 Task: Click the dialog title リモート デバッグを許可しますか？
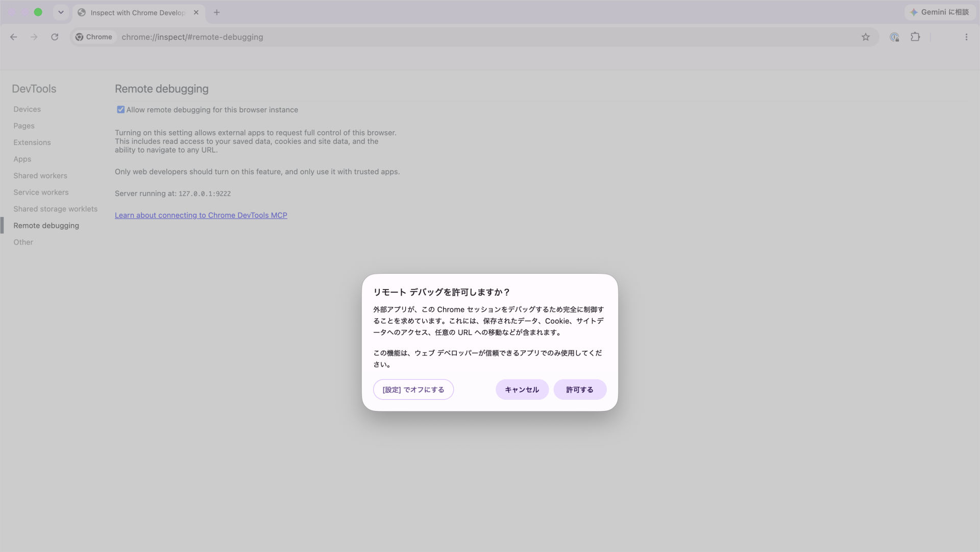click(442, 292)
